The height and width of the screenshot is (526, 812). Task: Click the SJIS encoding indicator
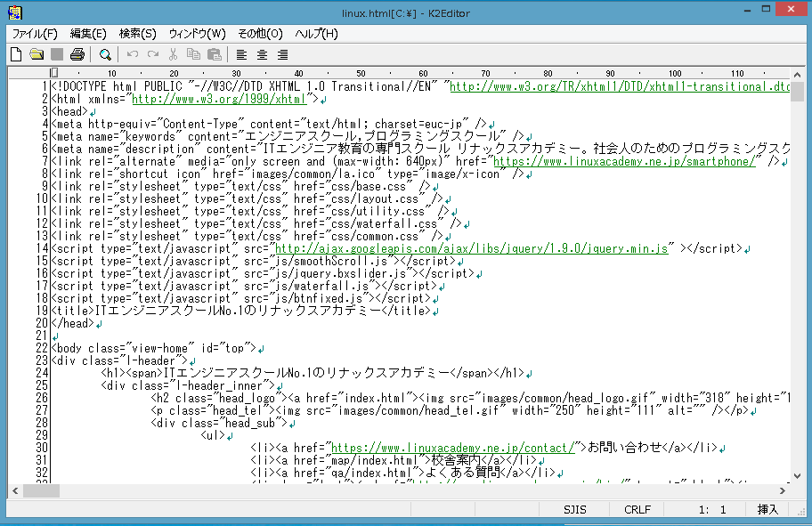click(x=574, y=509)
